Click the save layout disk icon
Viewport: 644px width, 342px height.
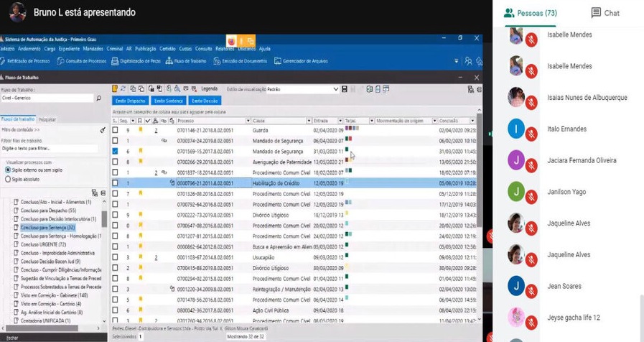coord(345,89)
